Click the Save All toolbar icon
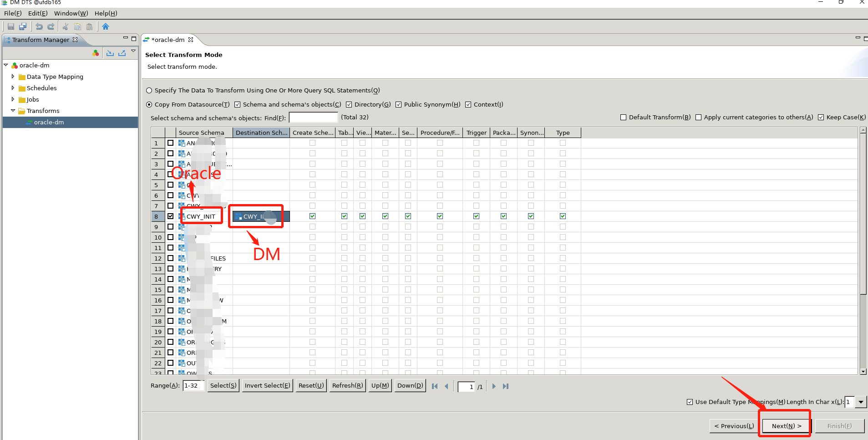868x440 pixels. (x=23, y=26)
